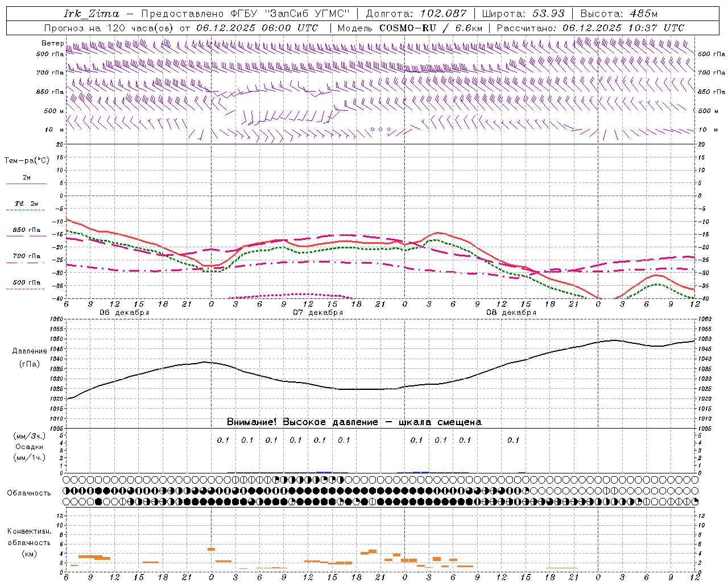Click the 'Тем-ра(°C)' temperature panel label

click(x=27, y=161)
